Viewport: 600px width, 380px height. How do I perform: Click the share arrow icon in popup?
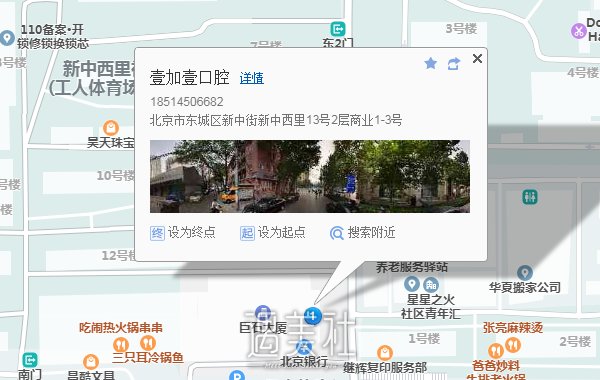pos(454,64)
